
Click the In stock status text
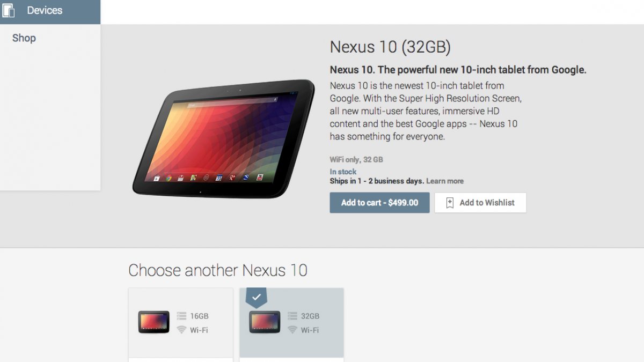tap(343, 172)
